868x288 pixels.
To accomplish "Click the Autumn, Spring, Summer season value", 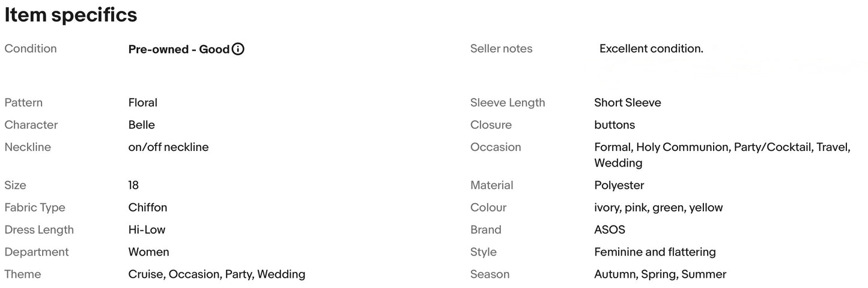I will (660, 274).
